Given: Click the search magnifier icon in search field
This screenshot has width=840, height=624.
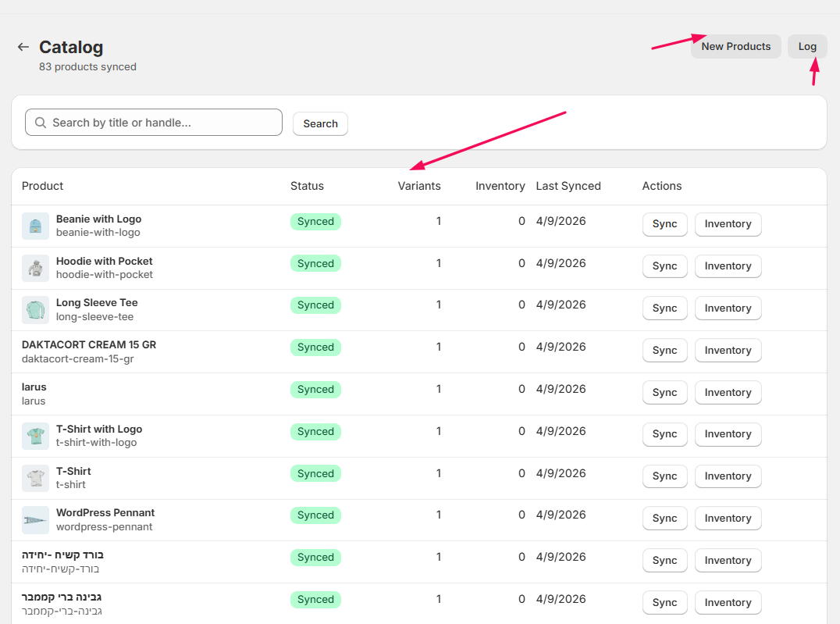Looking at the screenshot, I should click(x=41, y=123).
